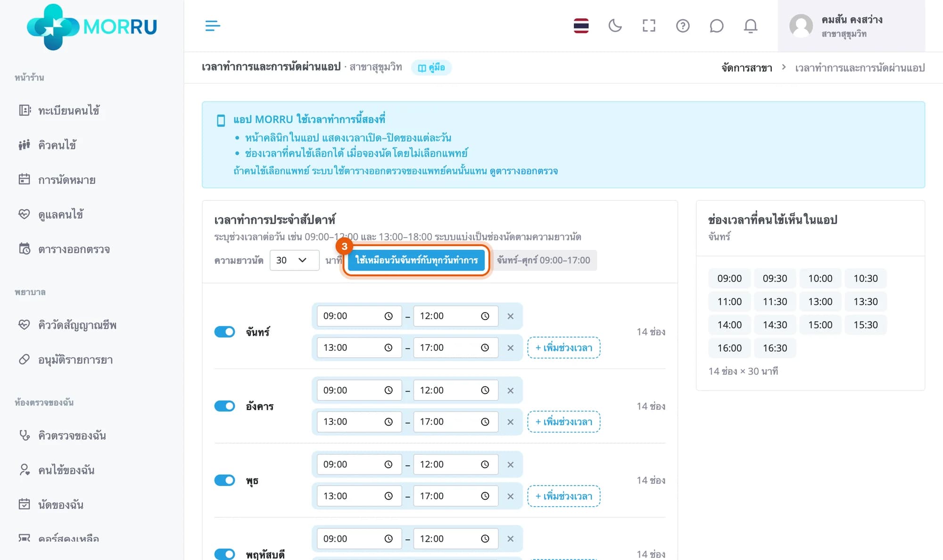Remove อังคาร 09:00–12:00 time range

click(x=510, y=391)
